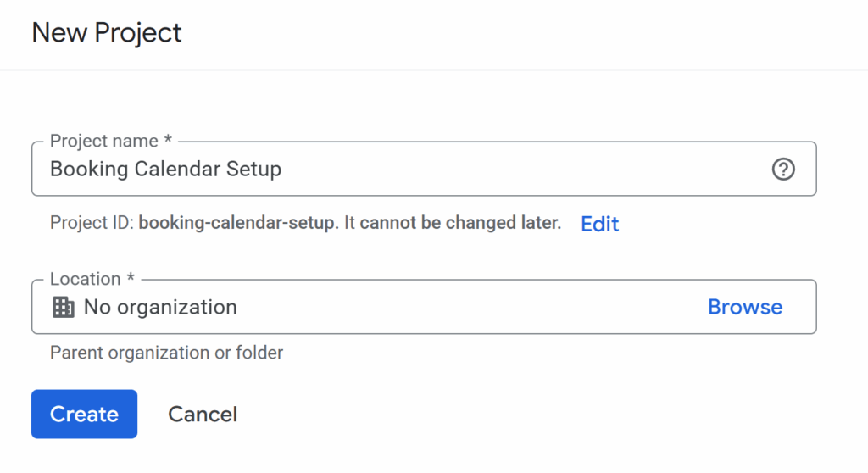The height and width of the screenshot is (473, 868).
Task: Click the word organization in Location field
Action: (176, 307)
